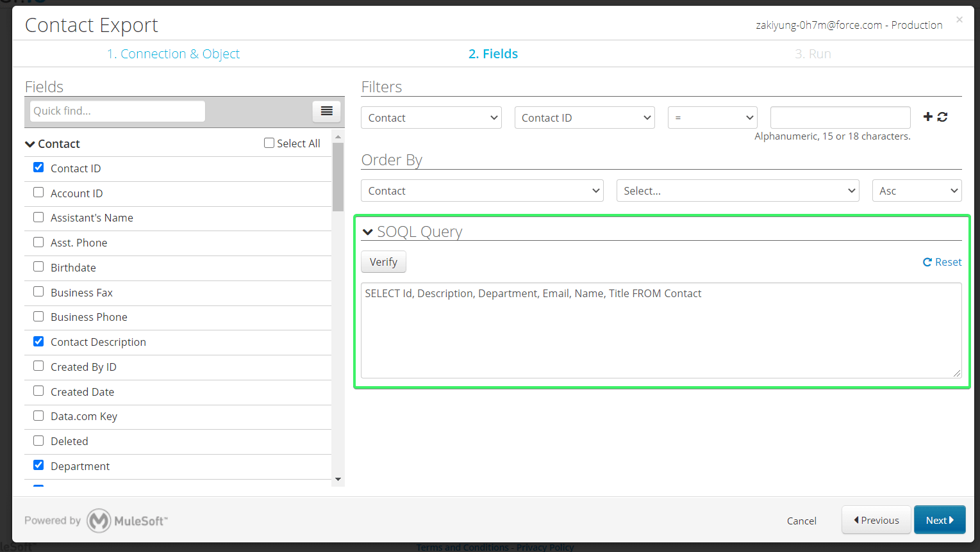980x552 pixels.
Task: Open the filter operator dropdown
Action: click(712, 117)
